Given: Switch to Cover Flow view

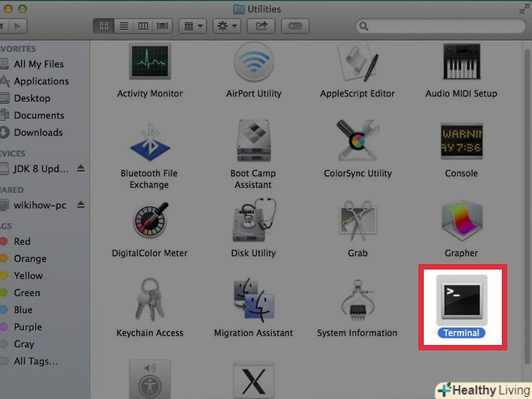Looking at the screenshot, I should pyautogui.click(x=162, y=26).
